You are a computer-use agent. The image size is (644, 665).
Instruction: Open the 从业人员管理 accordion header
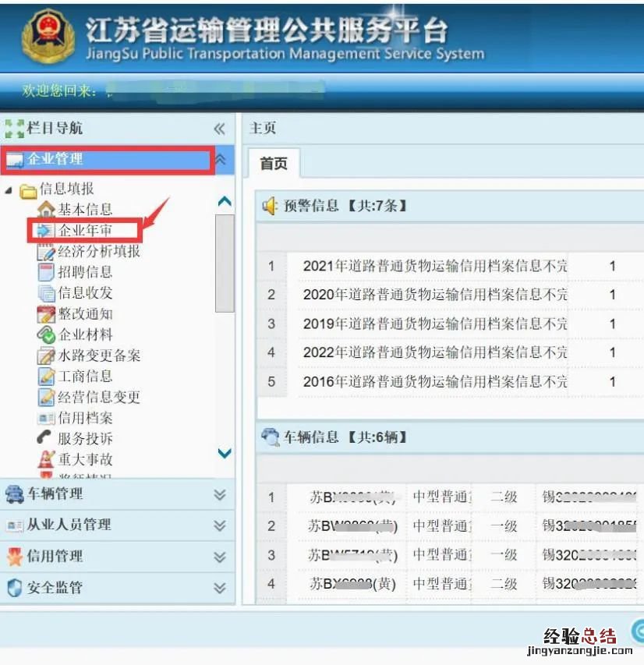pos(118,525)
